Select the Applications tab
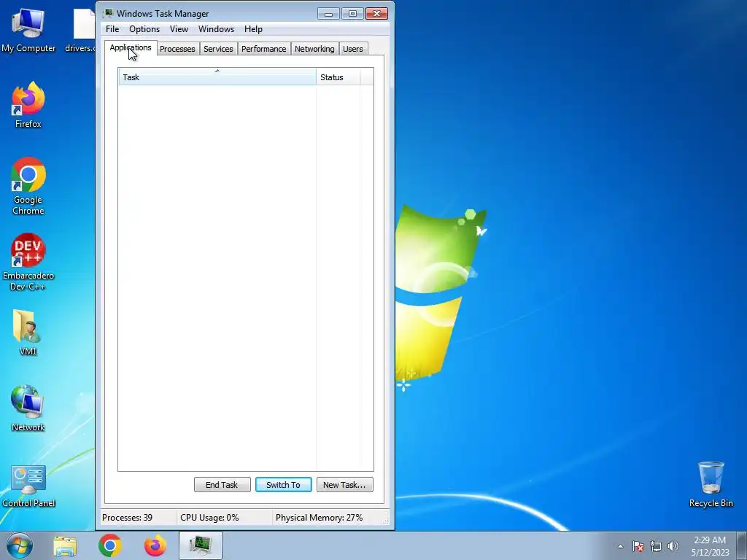 pos(131,47)
